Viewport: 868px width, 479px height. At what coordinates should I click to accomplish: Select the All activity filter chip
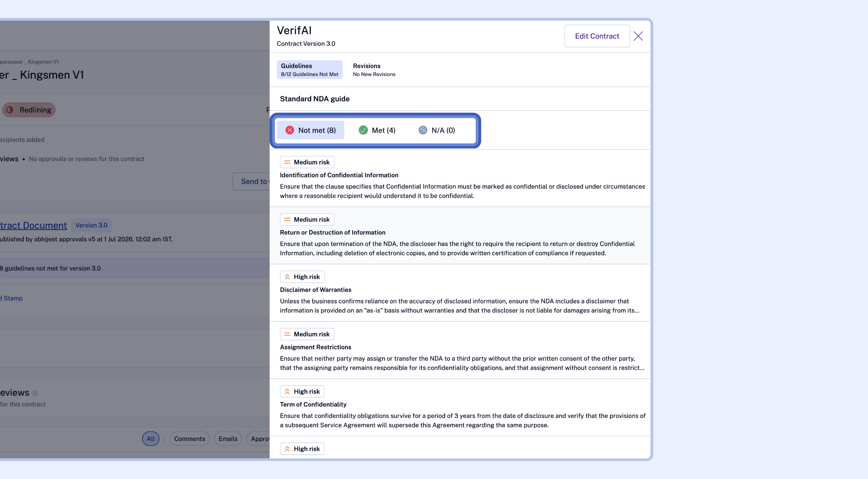151,439
